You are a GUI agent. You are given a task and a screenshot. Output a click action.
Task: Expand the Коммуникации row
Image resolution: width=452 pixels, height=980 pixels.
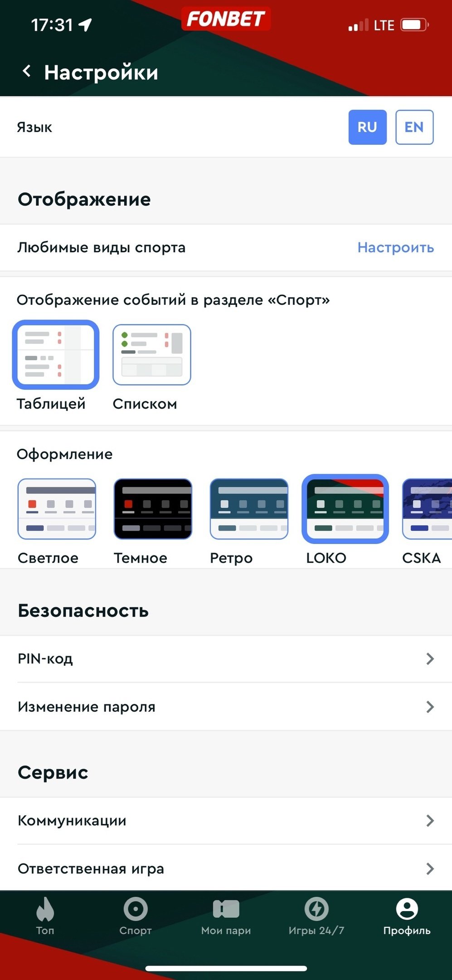tap(226, 821)
